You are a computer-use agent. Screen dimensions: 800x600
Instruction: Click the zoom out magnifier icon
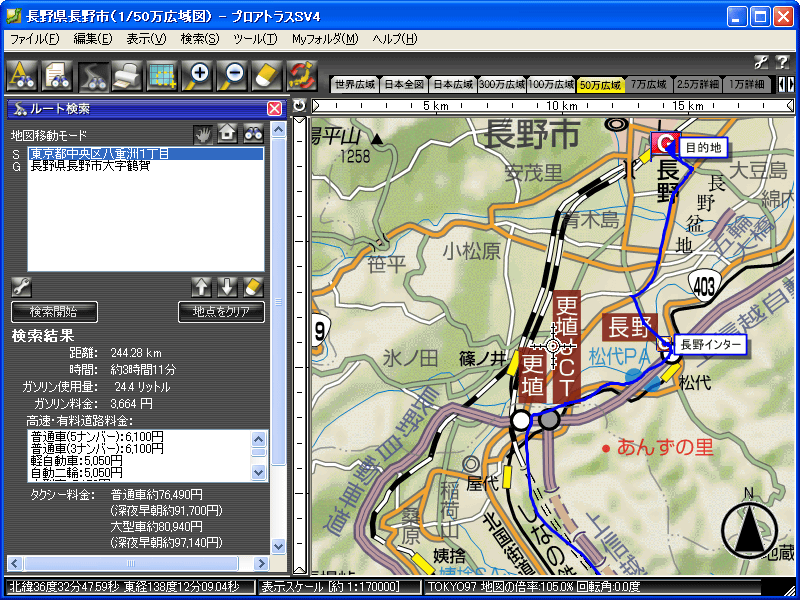pyautogui.click(x=232, y=76)
